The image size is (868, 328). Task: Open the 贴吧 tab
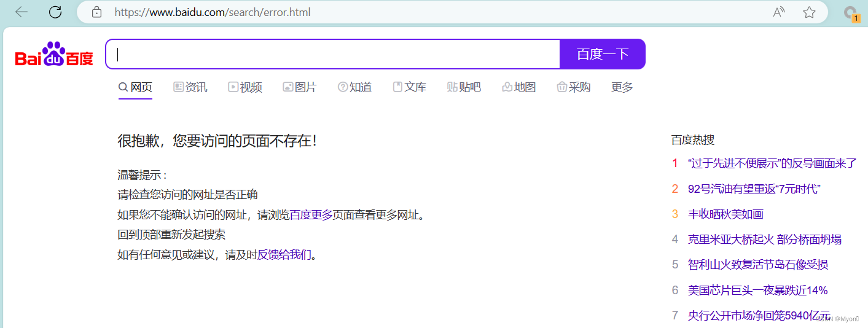(464, 87)
